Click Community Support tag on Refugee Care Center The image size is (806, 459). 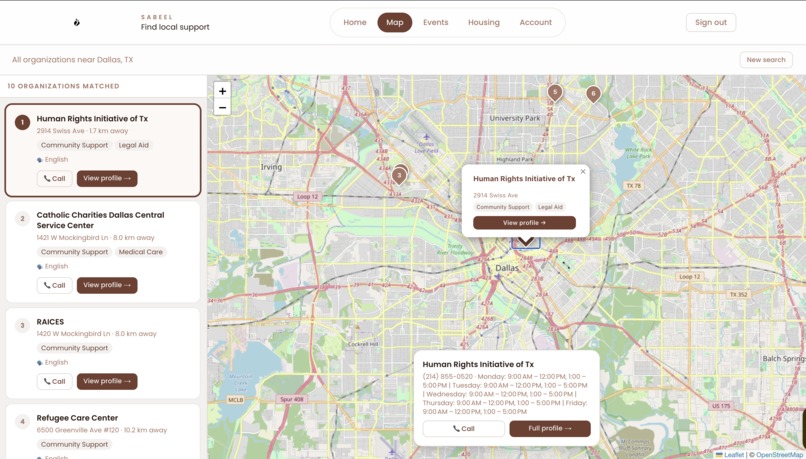75,445
